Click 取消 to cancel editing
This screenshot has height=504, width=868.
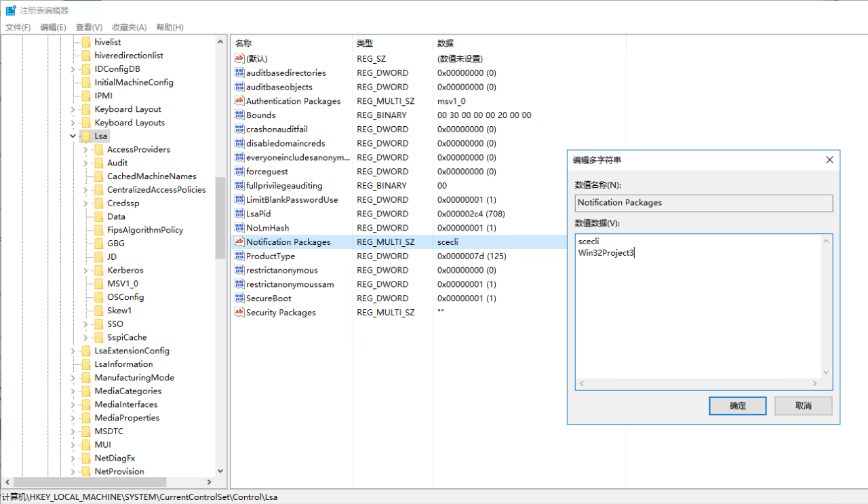pos(803,406)
